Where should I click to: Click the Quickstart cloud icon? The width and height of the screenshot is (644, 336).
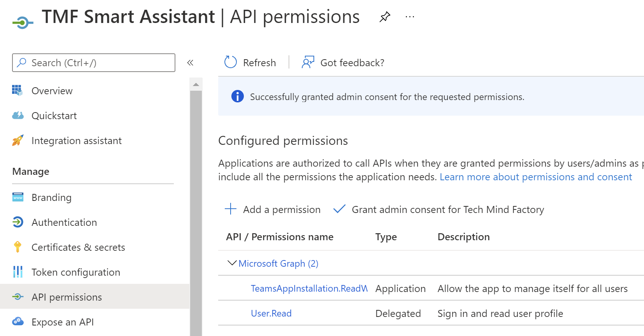(x=18, y=116)
